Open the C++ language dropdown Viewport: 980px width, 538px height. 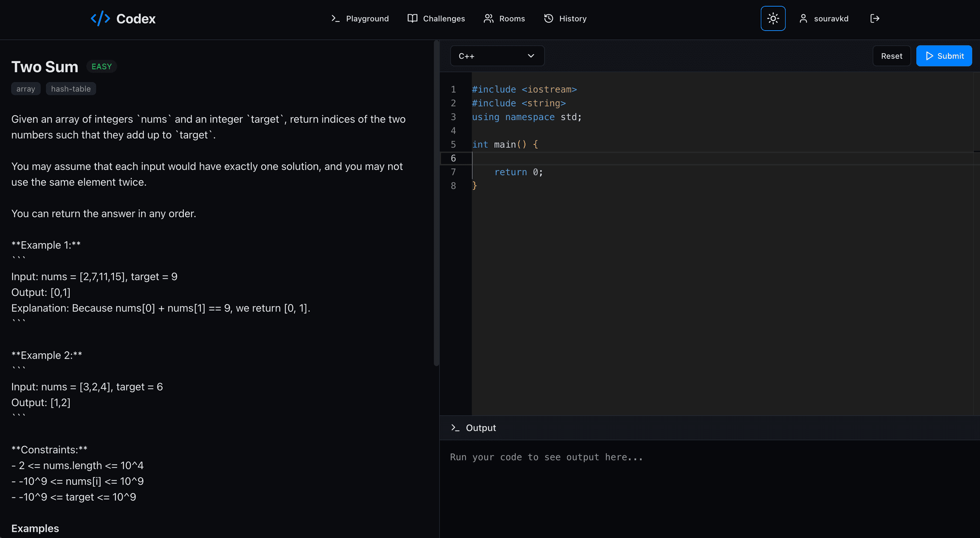coord(497,56)
